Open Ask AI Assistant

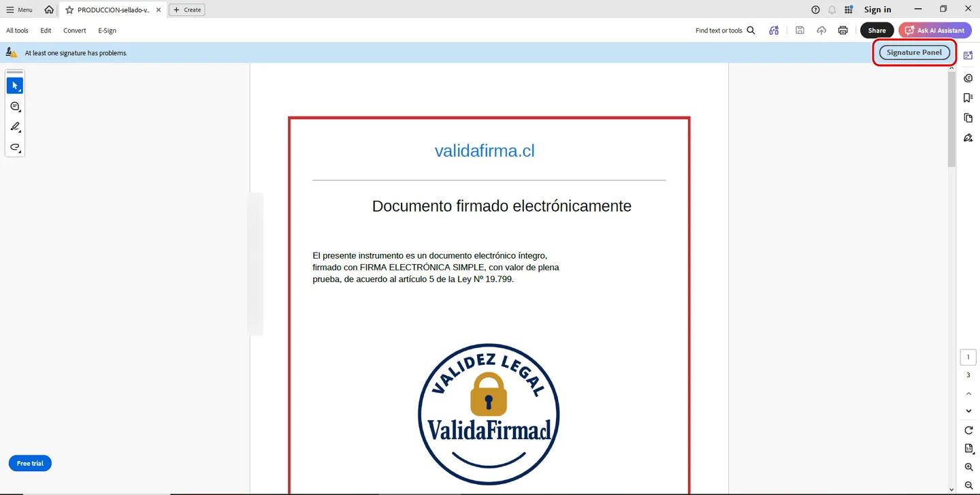[x=934, y=31]
